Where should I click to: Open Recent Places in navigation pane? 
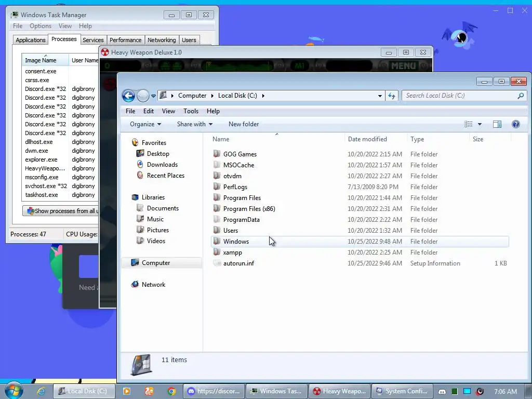click(x=166, y=176)
